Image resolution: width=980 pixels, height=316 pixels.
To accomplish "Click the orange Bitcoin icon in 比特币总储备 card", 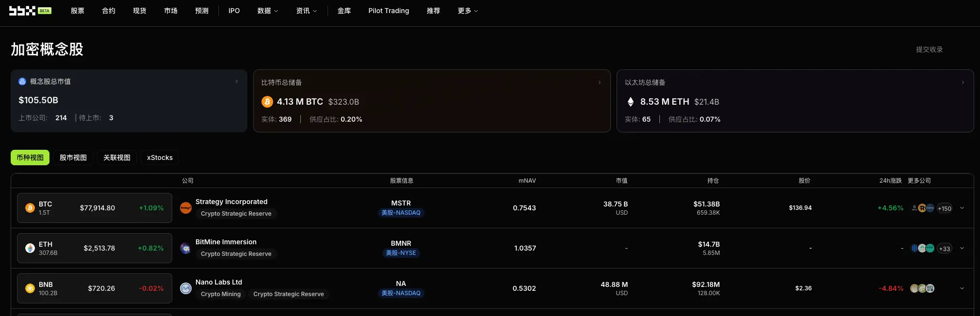I will tap(267, 102).
